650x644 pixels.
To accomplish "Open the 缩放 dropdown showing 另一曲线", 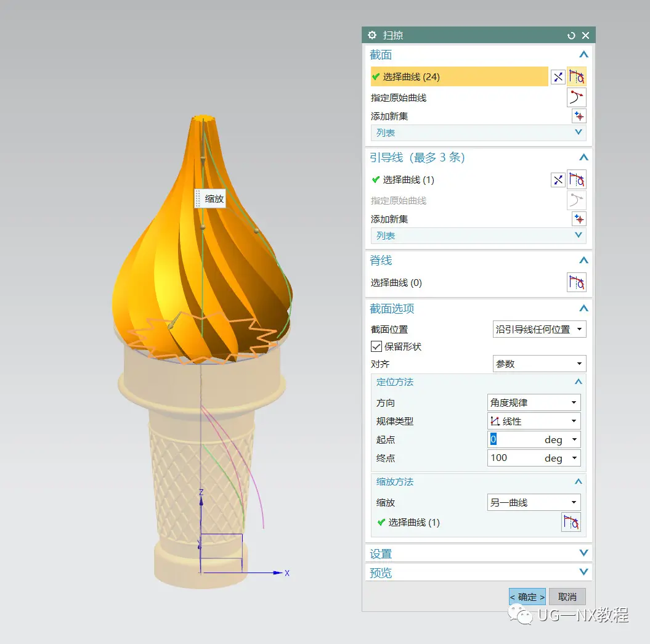I will pos(534,503).
